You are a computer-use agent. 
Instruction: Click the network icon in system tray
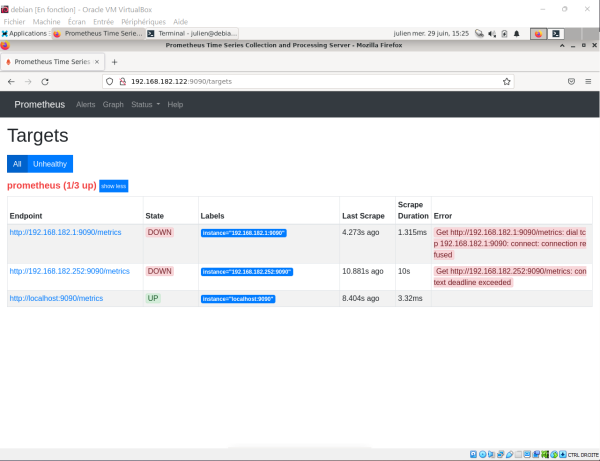click(479, 34)
